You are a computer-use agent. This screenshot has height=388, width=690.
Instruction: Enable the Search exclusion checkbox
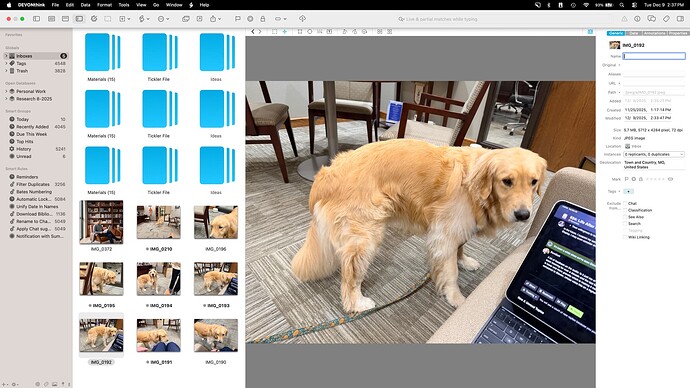[x=625, y=223]
